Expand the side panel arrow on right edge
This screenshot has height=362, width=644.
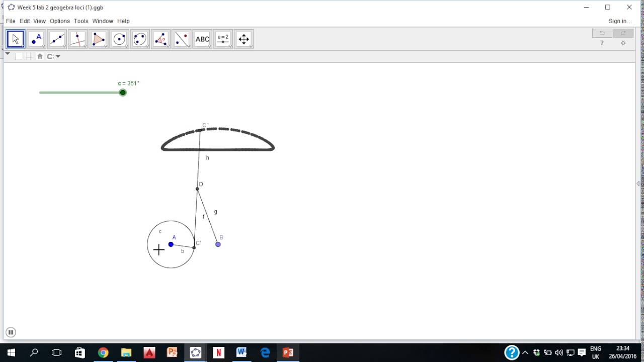[638, 184]
